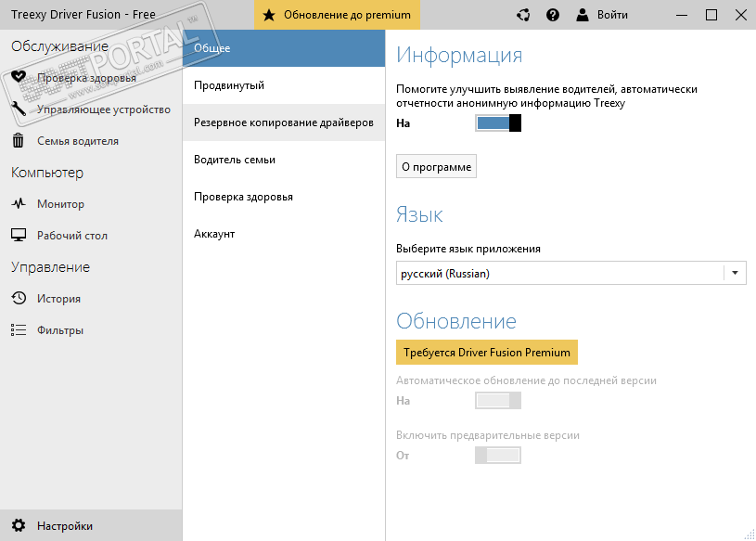Click the star icon in premium banner

coord(269,15)
